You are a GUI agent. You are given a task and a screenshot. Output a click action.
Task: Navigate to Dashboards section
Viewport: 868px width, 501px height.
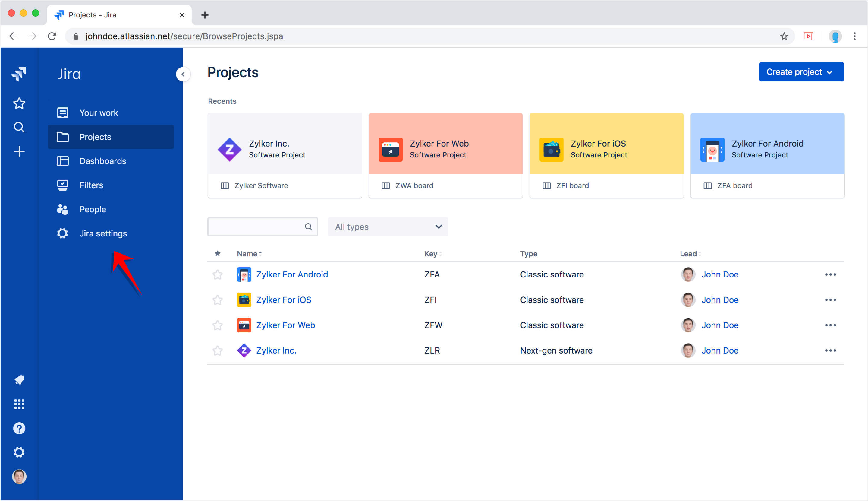point(103,161)
